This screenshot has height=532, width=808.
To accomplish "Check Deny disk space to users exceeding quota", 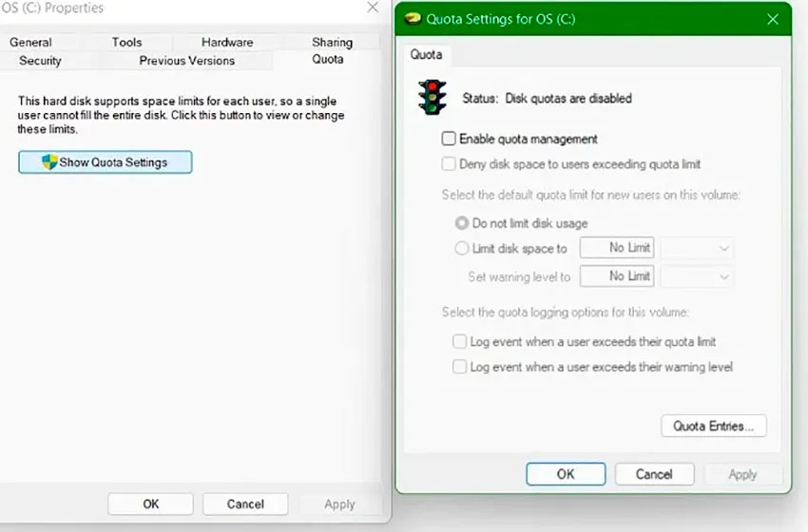I will coord(449,163).
